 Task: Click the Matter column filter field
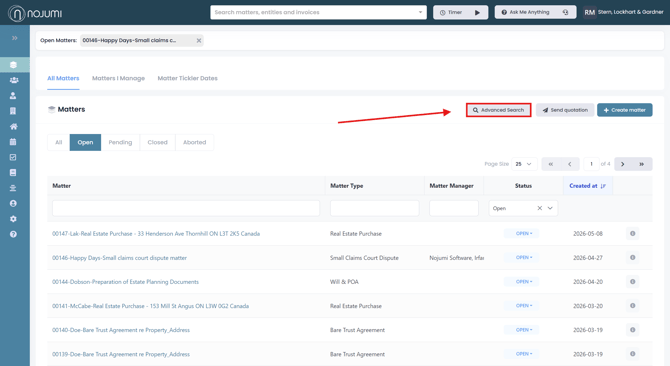[186, 208]
